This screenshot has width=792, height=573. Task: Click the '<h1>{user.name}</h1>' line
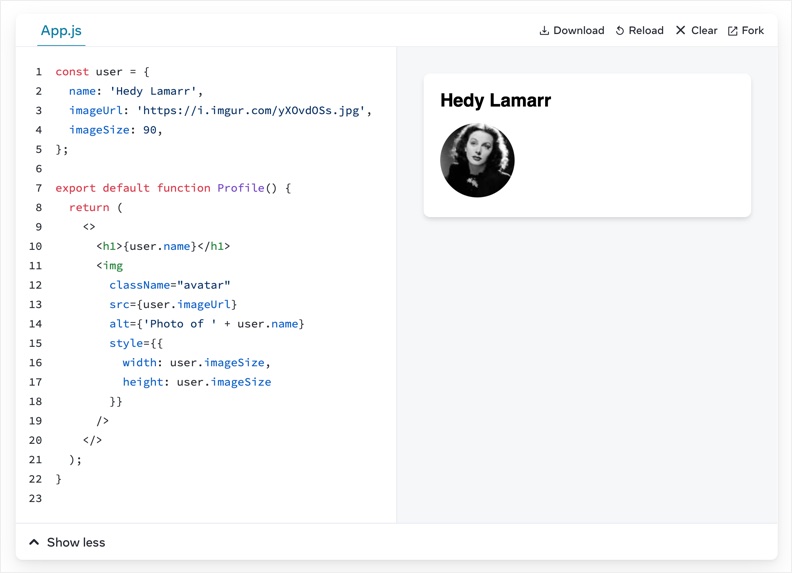tap(163, 246)
